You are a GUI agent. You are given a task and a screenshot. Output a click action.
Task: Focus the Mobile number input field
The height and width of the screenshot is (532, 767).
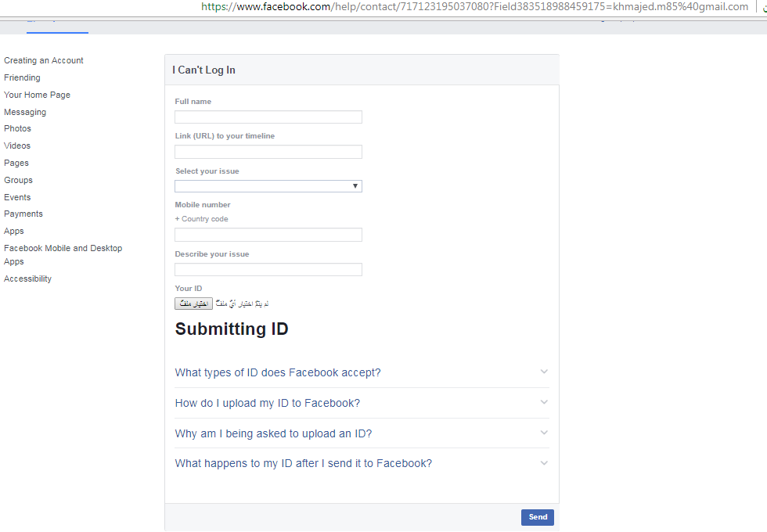(x=268, y=235)
